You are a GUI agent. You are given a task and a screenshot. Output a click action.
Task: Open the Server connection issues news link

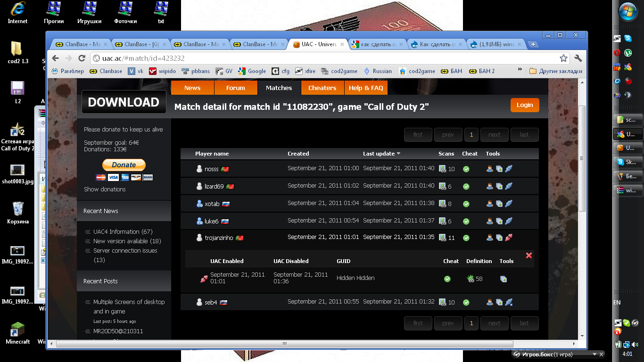pos(125,255)
